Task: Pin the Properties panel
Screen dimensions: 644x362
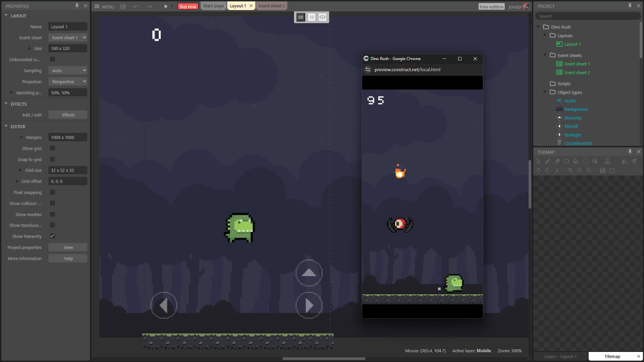Action: (77, 6)
